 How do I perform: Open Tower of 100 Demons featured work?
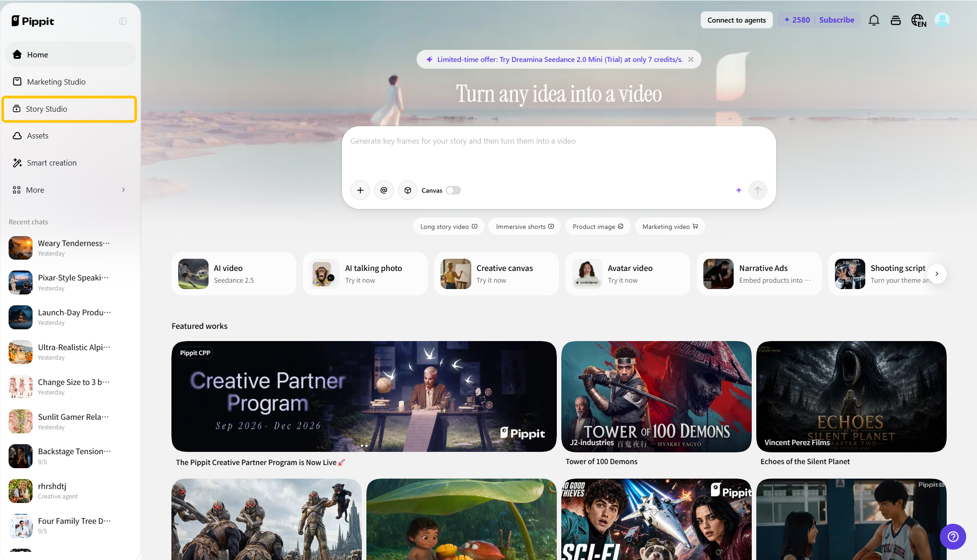656,396
